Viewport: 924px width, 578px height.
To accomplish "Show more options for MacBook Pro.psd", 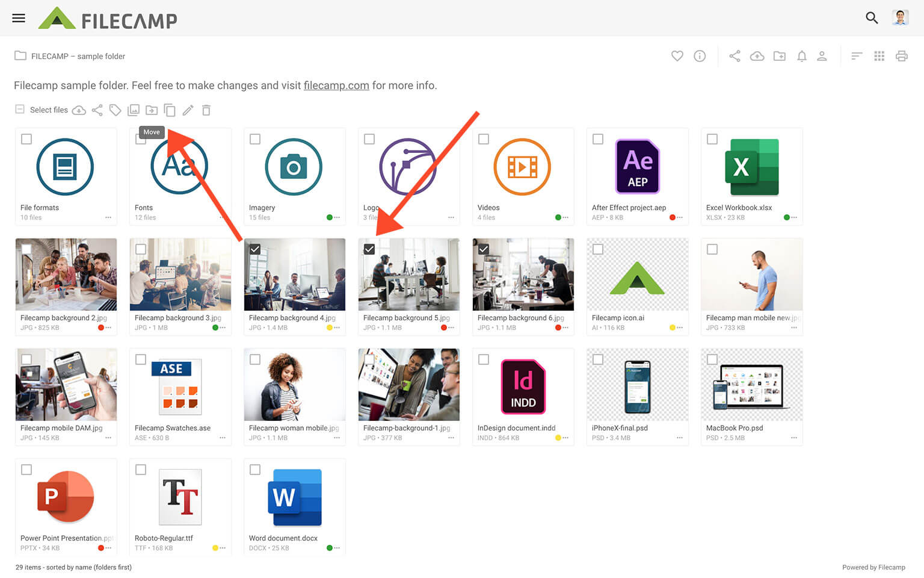I will tap(794, 438).
